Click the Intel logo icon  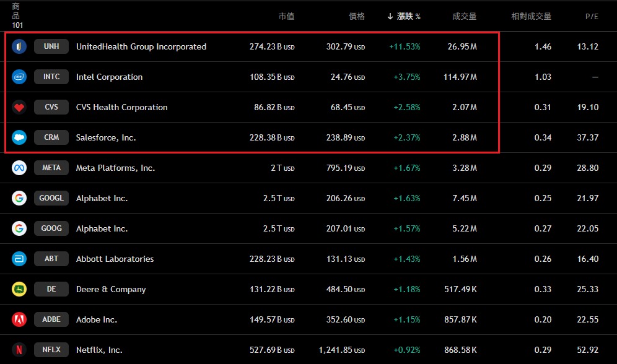(19, 77)
